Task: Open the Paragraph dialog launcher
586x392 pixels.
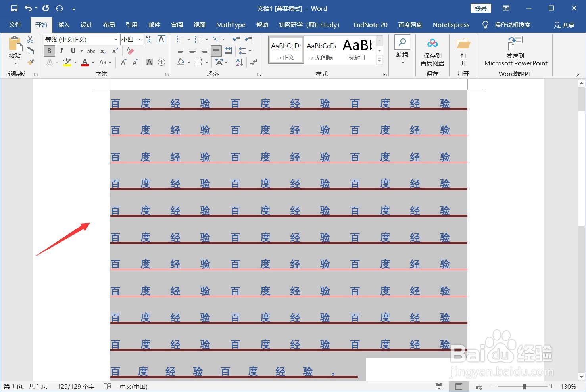Action: coord(259,74)
